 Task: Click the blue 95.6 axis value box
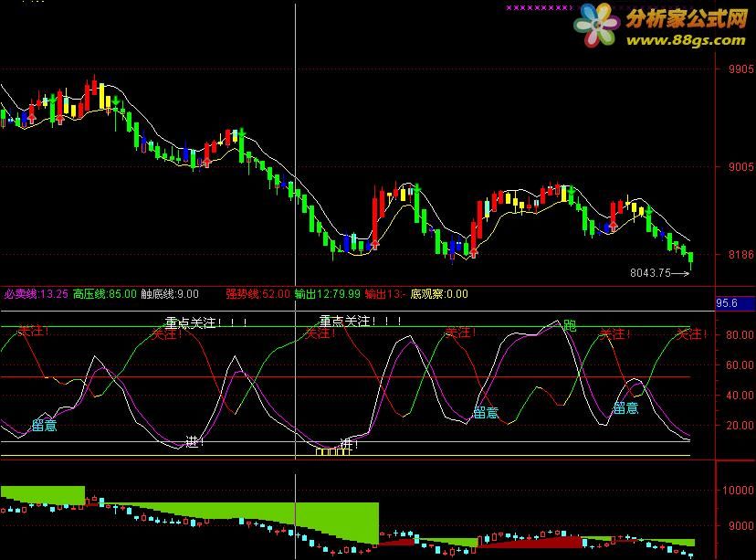coord(735,303)
